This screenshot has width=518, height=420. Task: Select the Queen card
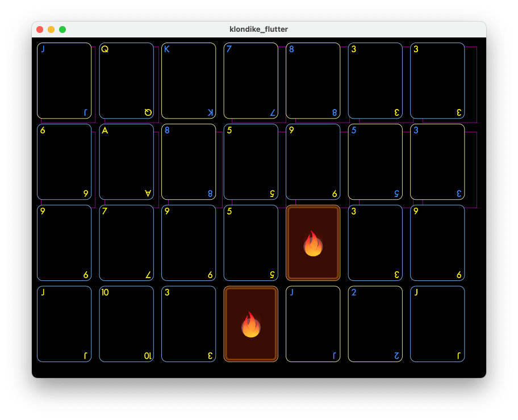point(127,81)
